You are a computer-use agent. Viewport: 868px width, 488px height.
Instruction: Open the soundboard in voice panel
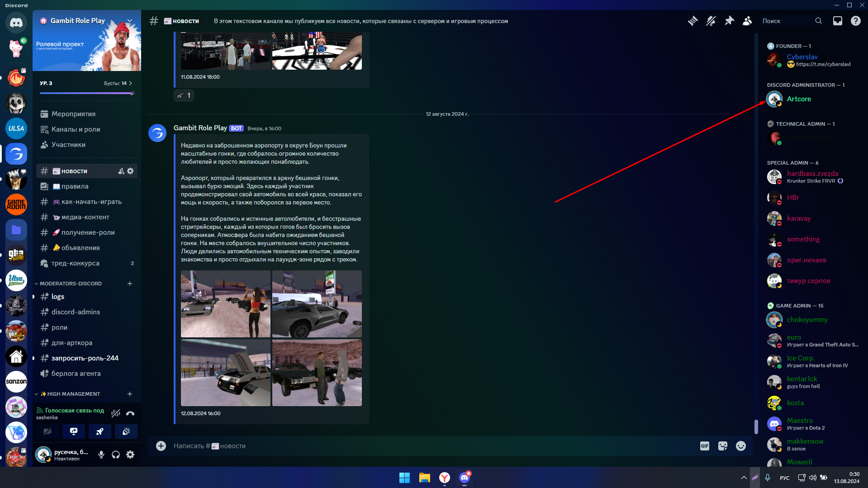(126, 431)
